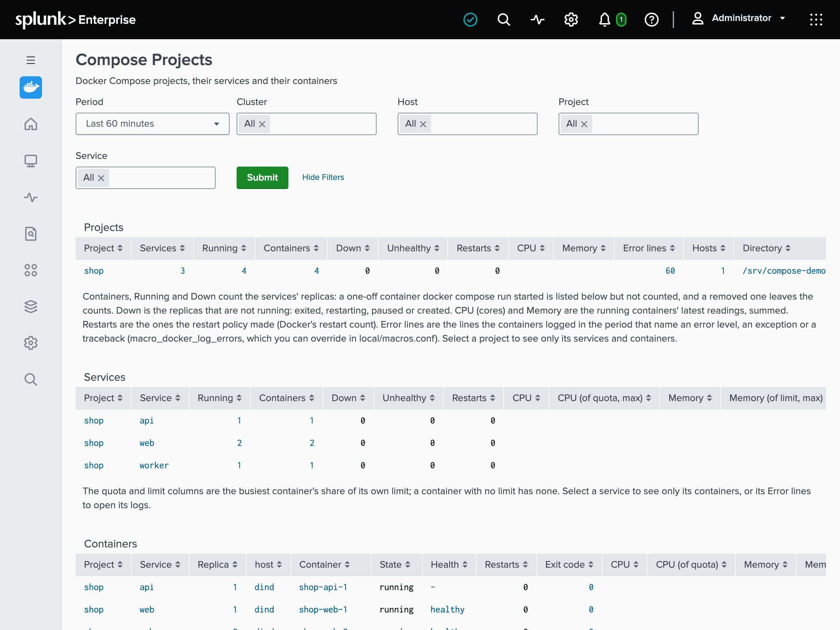840x630 pixels.
Task: Open the apps grid launcher icon
Action: coord(816,19)
